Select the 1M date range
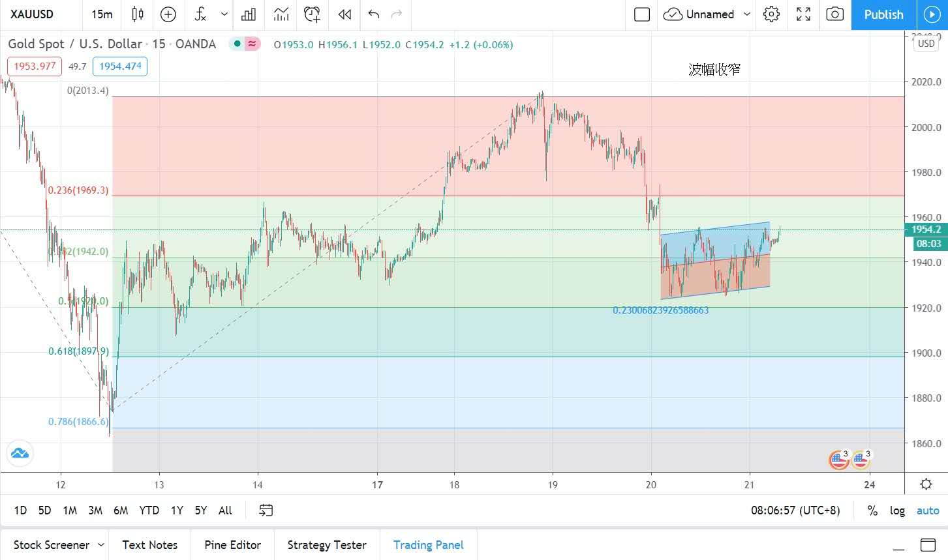Screen dimensions: 948x560 pyautogui.click(x=70, y=510)
